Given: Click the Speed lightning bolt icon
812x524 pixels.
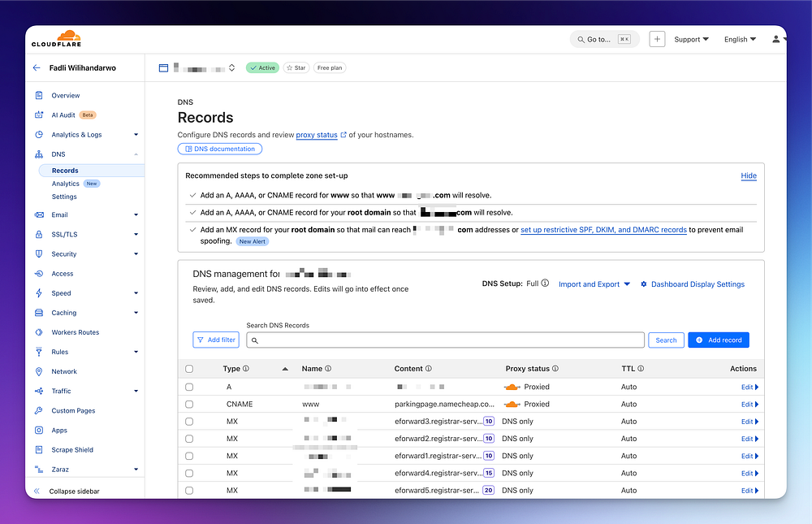Looking at the screenshot, I should coord(39,293).
